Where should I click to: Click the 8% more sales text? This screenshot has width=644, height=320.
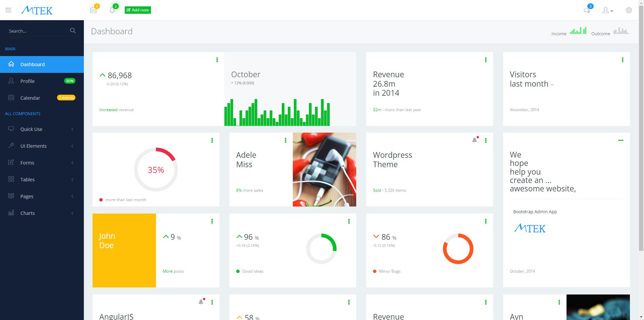(250, 190)
